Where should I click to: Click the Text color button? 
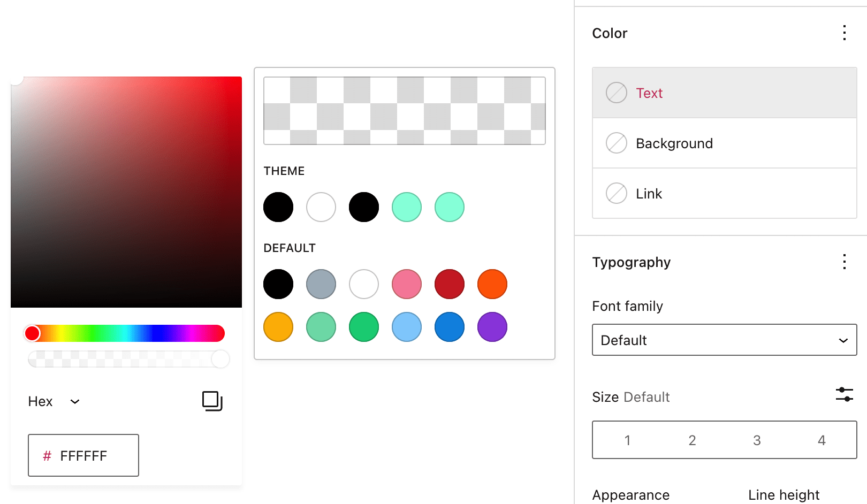coord(724,93)
